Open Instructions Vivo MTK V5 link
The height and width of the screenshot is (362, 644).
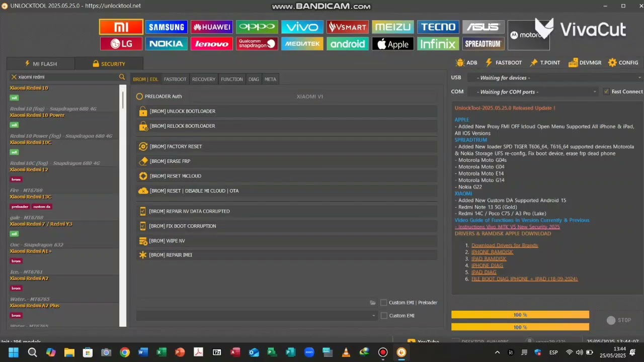[x=507, y=227]
